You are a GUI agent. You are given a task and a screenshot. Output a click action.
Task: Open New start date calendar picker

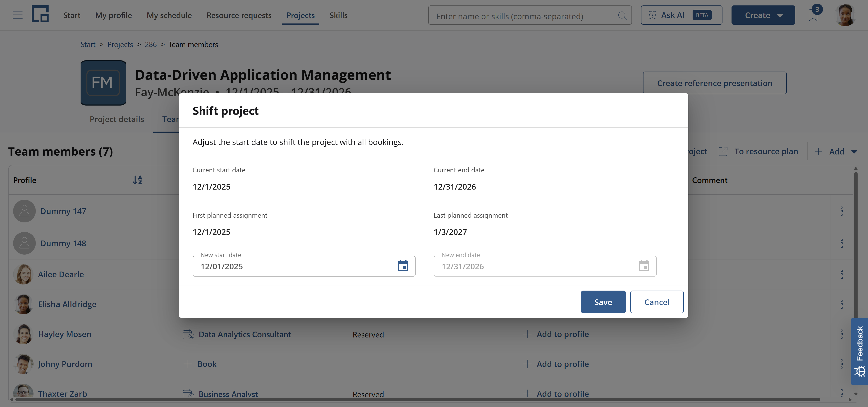(x=403, y=266)
